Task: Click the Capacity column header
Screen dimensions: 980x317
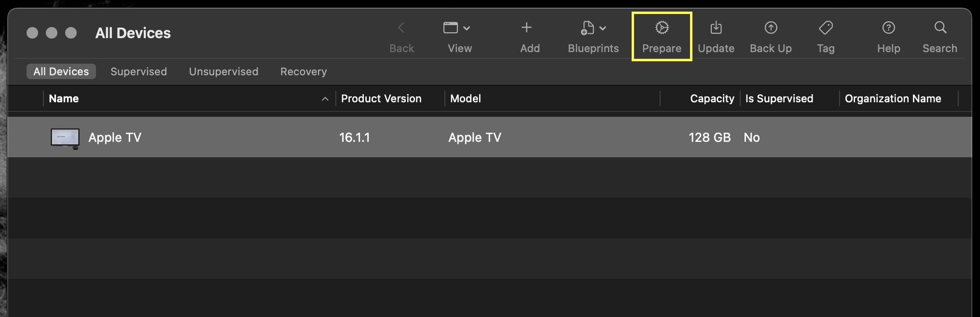Action: click(712, 98)
